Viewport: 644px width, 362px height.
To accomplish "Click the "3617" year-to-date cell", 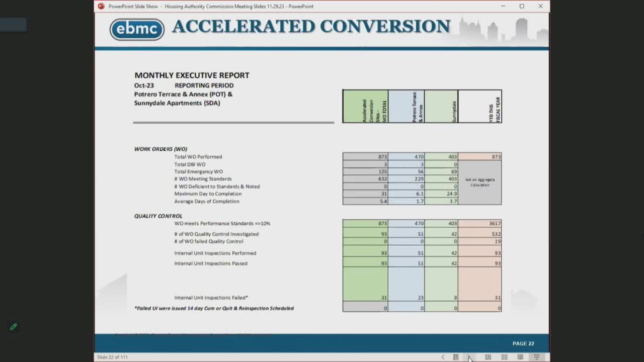I will click(x=480, y=223).
